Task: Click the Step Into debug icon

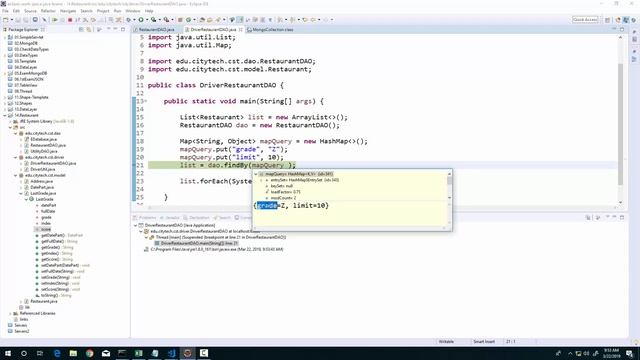Action: pyautogui.click(x=85, y=20)
